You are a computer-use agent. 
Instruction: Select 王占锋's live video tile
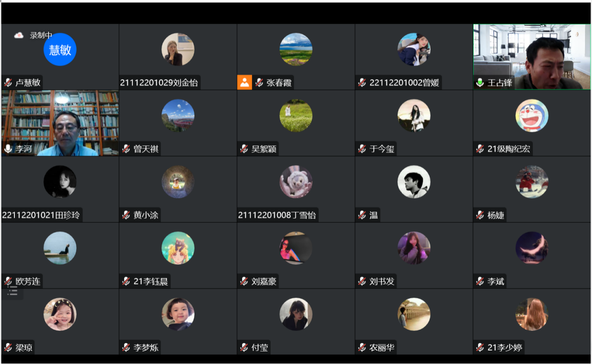[532, 57]
